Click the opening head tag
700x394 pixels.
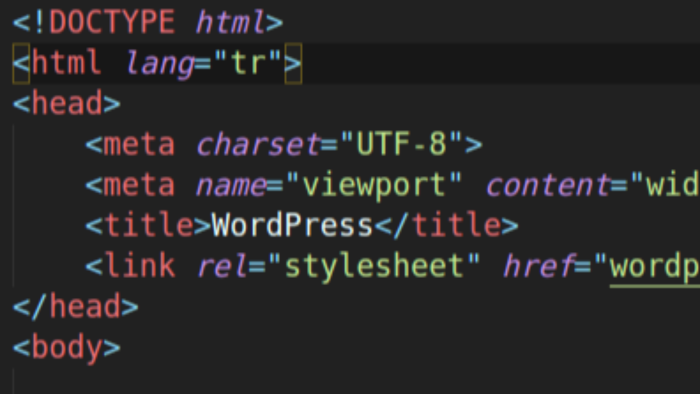67,104
